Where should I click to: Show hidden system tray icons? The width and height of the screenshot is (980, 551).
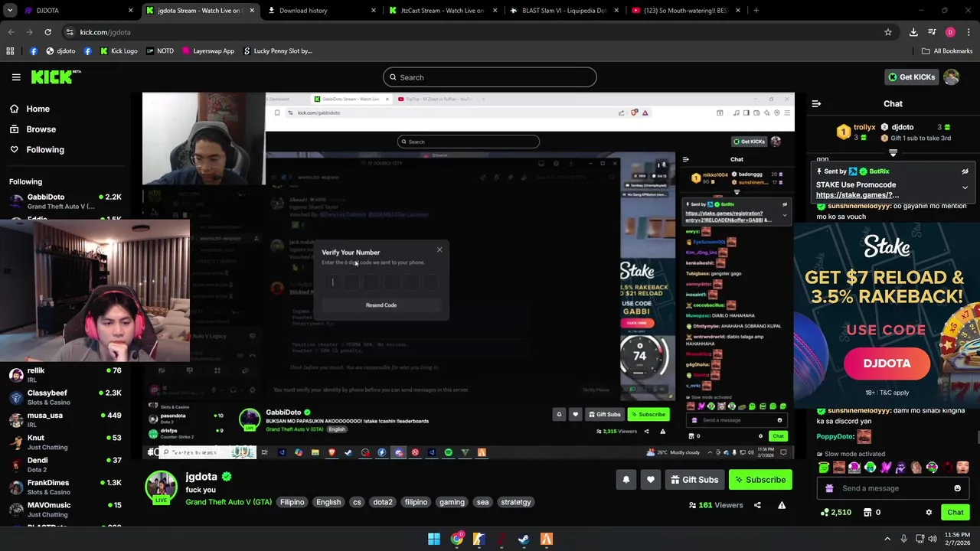887,540
